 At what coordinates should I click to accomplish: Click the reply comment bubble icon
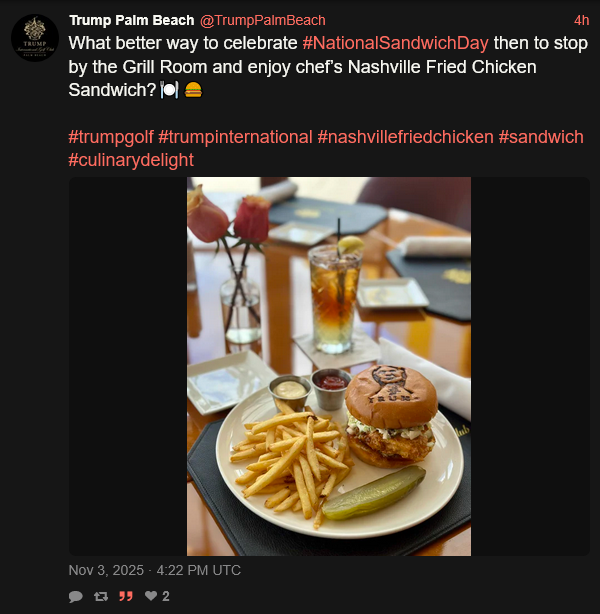pos(75,596)
